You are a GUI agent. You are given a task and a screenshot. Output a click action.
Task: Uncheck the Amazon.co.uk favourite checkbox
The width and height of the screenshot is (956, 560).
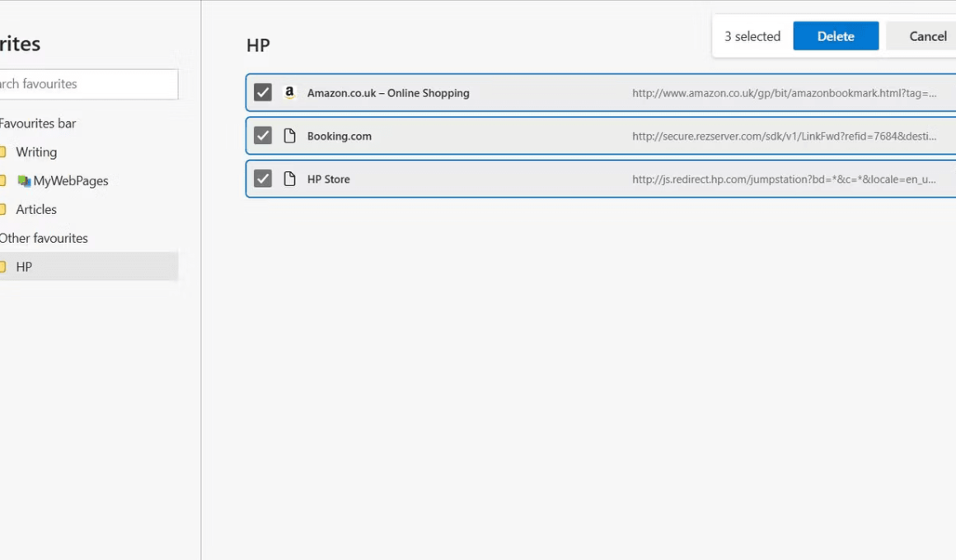point(263,92)
